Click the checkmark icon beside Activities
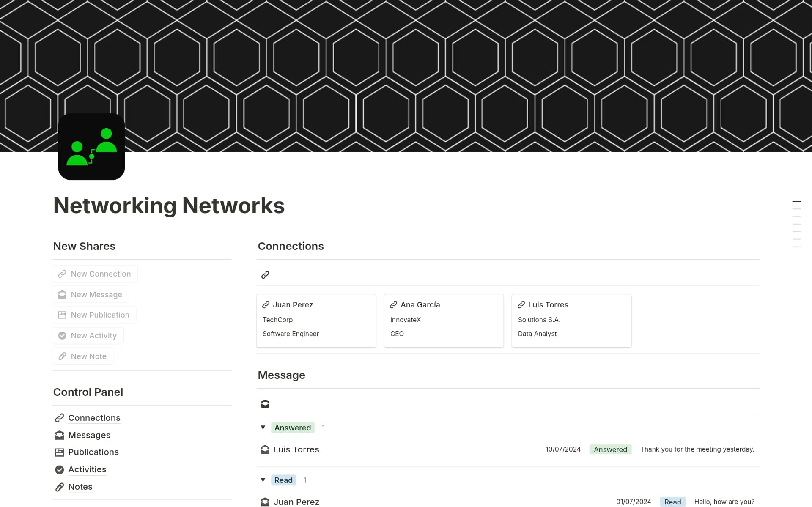The height and width of the screenshot is (507, 812). tap(59, 469)
